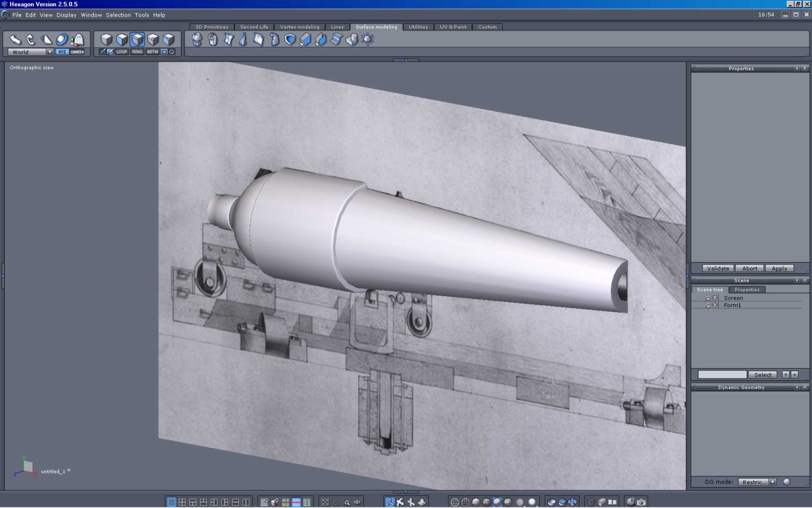The width and height of the screenshot is (812, 508).
Task: Click the arrow-shaped Select tool
Action: 15,40
